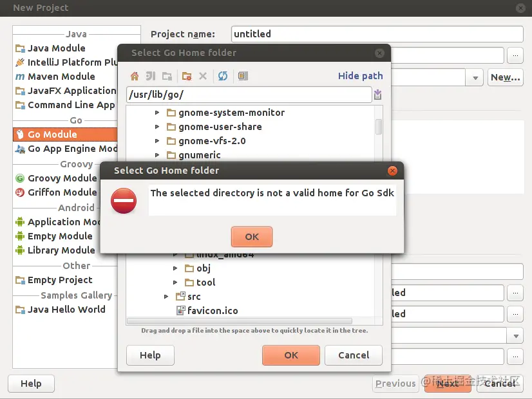
Task: Create a new folder with toolbar icon
Action: [187, 76]
